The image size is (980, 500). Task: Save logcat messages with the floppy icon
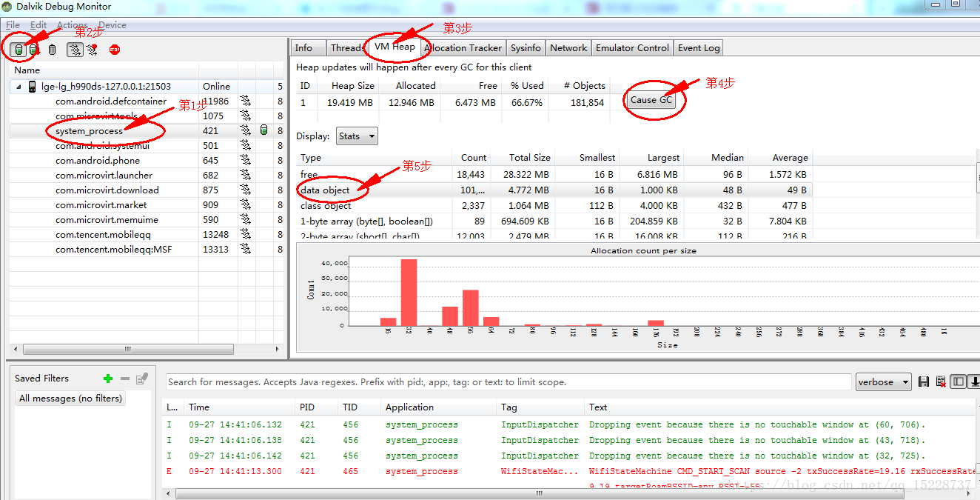click(924, 381)
